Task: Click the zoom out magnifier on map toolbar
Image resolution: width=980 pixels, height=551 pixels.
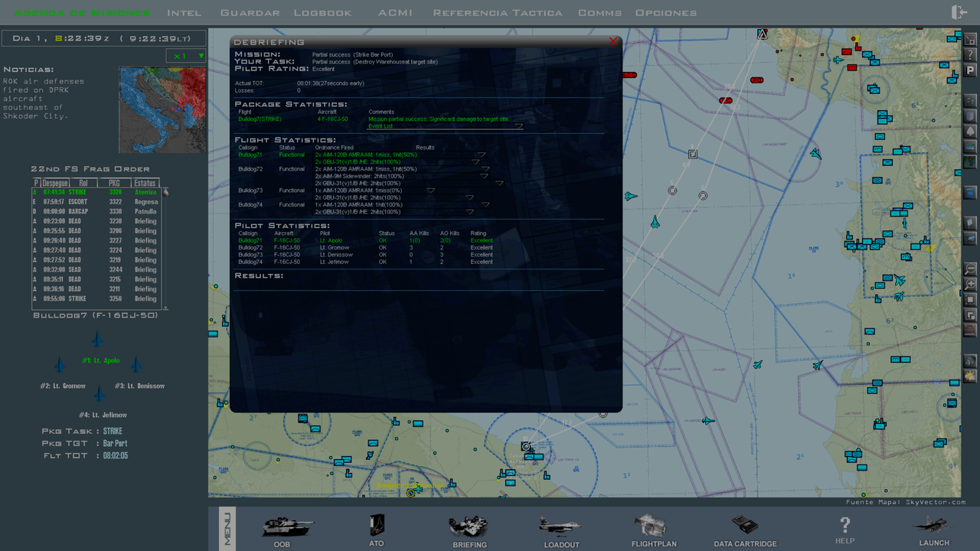Action: pyautogui.click(x=970, y=269)
